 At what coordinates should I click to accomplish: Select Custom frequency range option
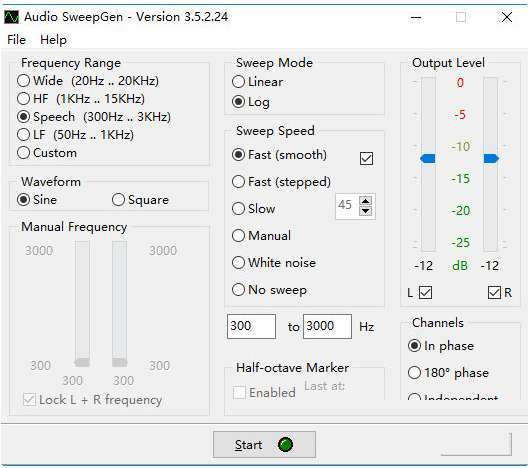click(47, 153)
